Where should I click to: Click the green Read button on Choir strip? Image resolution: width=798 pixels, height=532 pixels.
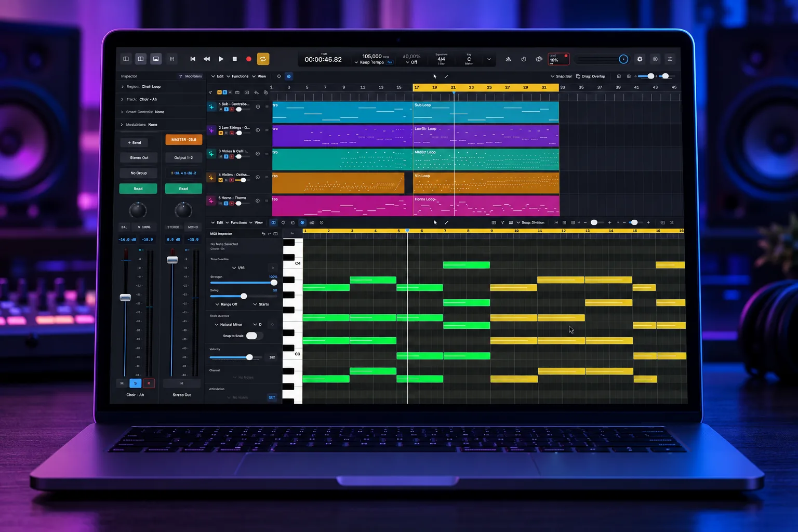pyautogui.click(x=138, y=189)
